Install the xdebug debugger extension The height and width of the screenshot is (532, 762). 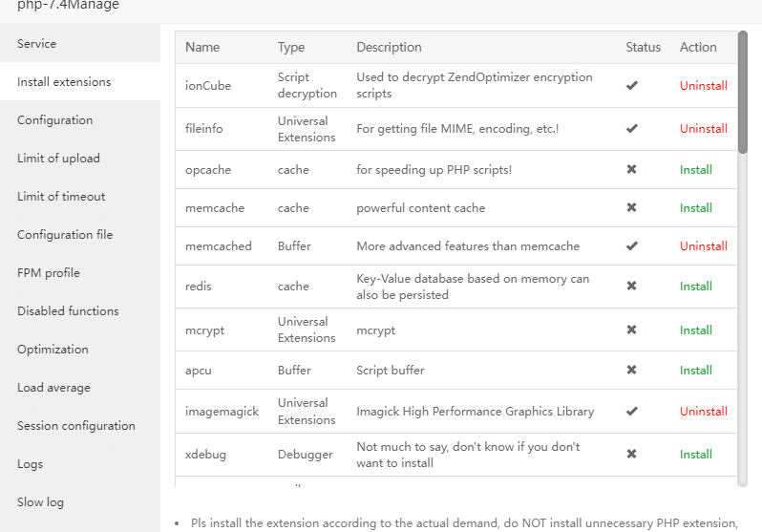pos(695,455)
